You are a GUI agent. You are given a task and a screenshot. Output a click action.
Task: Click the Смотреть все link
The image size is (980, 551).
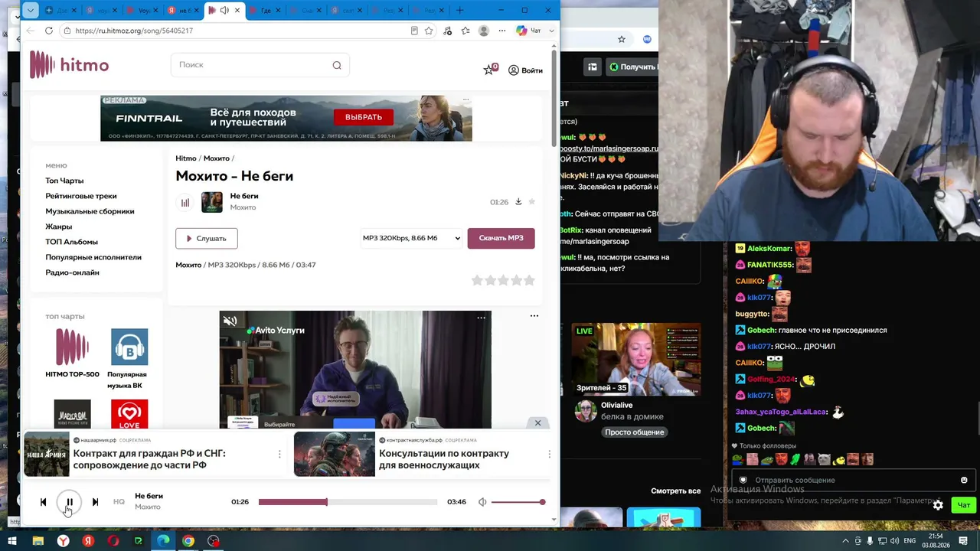pyautogui.click(x=676, y=491)
